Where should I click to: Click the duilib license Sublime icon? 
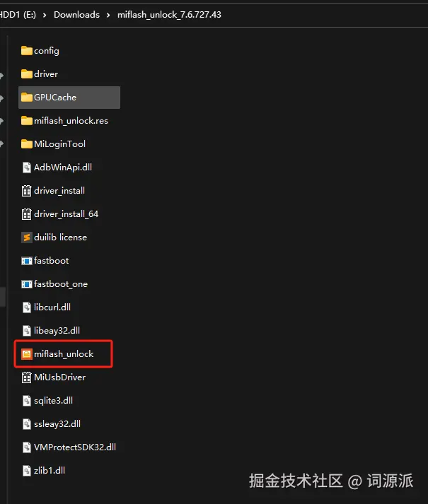tap(27, 238)
